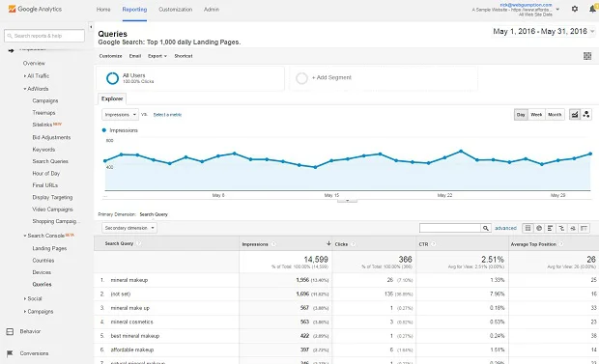Viewport: 599px width, 364px height.
Task: Click the grid icon next to the Shortcut toolbar
Action: tap(587, 56)
